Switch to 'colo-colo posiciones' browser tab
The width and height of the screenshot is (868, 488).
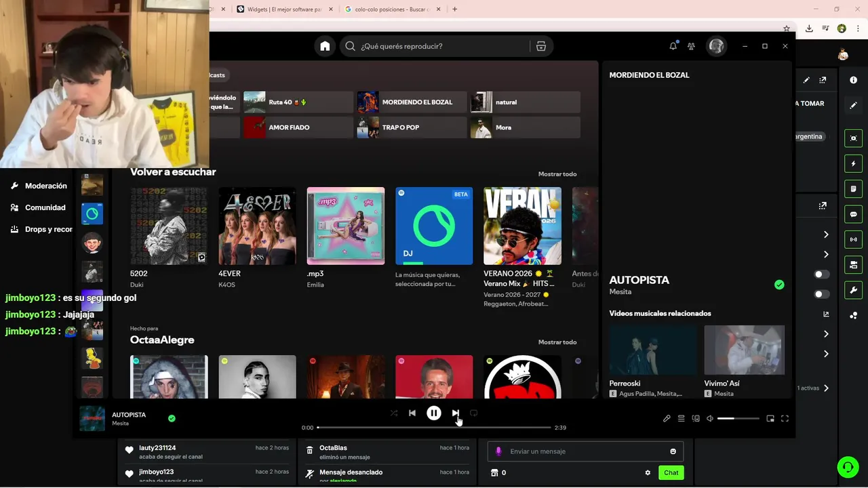392,9
